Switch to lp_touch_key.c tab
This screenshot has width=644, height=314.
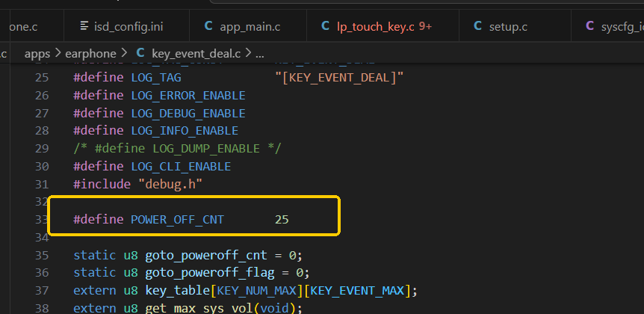coord(383,26)
